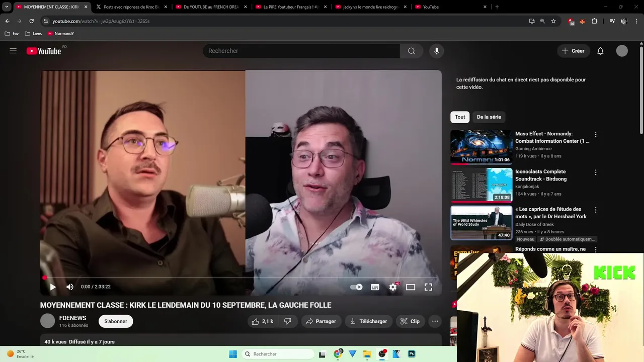
Task: Open the Extensions puzzle icon
Action: (595, 21)
